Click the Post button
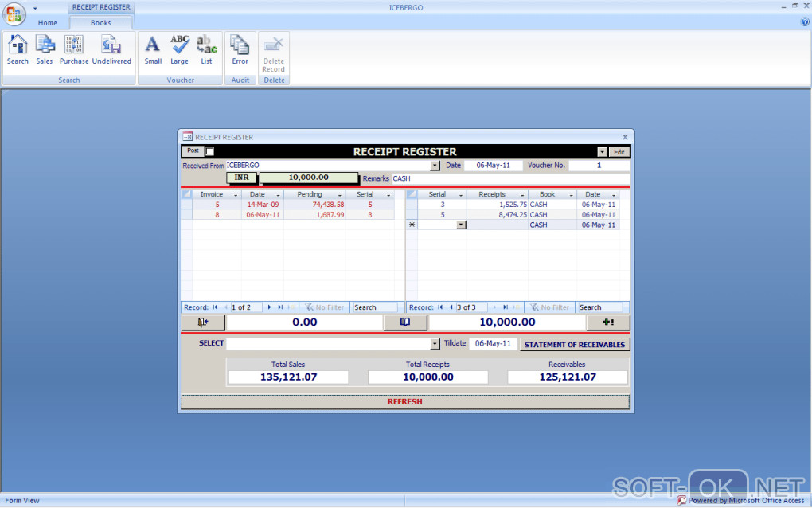This screenshot has width=812, height=508. (193, 150)
